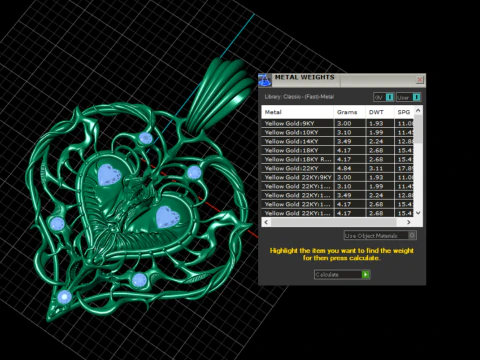Click the horizontal scrollbar thumb

pos(333,222)
